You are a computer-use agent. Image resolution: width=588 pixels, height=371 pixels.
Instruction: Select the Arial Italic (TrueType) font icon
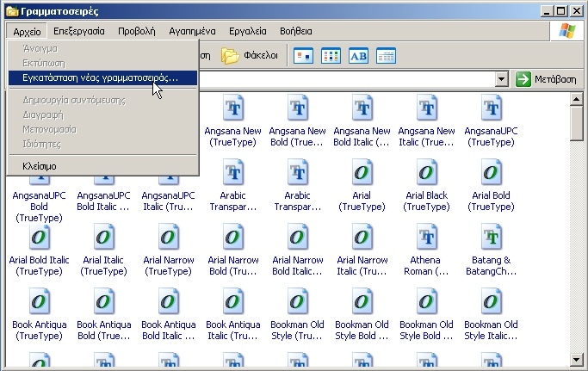104,237
